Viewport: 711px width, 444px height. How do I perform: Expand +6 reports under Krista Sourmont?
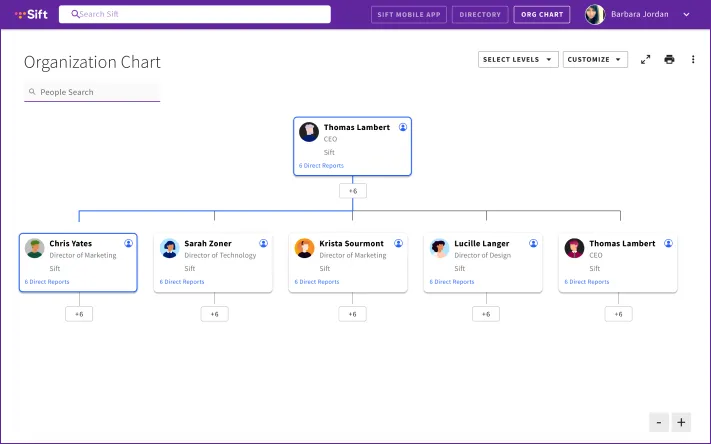pyautogui.click(x=352, y=314)
